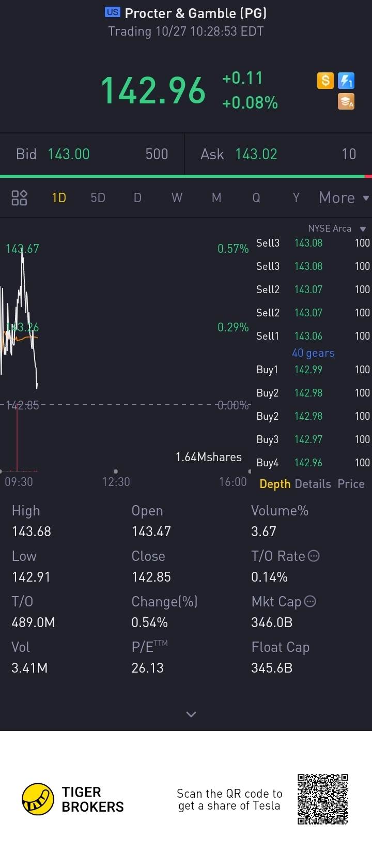Select the Buy3 142.97 order row
This screenshot has width=372, height=868.
click(x=313, y=439)
